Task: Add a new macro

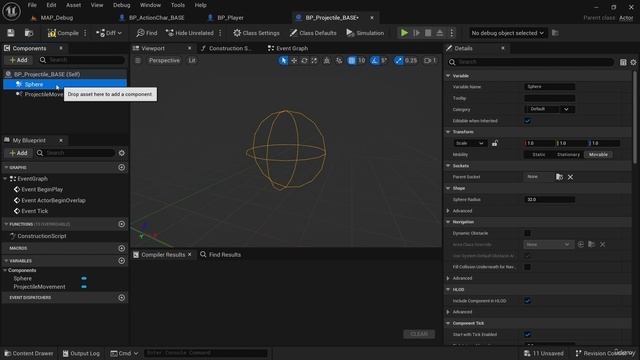Action: click(122, 248)
